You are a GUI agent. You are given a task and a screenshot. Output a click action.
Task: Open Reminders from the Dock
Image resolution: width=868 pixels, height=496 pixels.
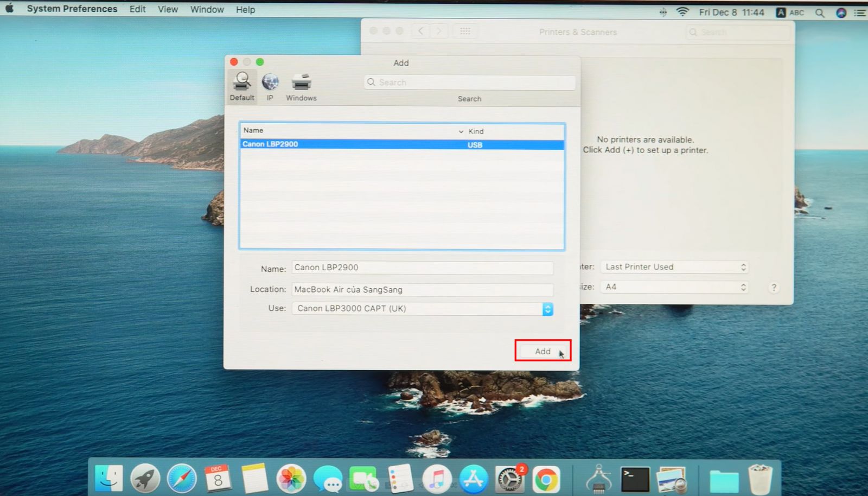(x=400, y=479)
